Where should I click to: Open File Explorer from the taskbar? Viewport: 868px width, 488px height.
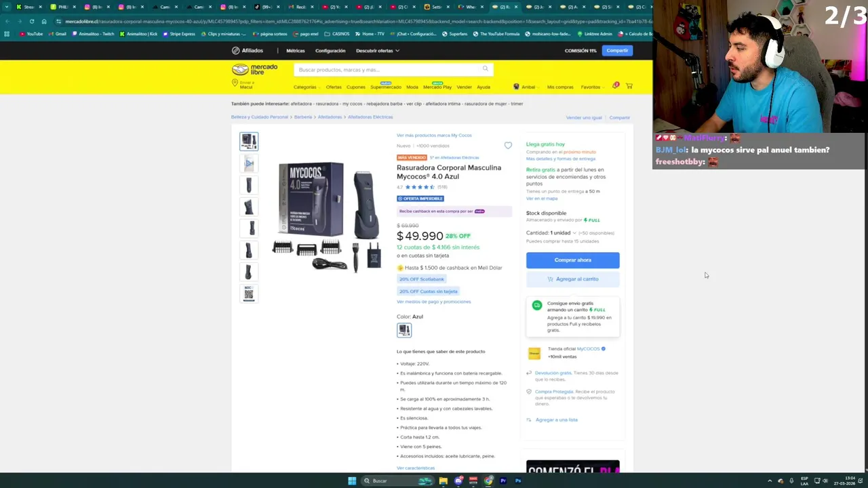(x=443, y=481)
